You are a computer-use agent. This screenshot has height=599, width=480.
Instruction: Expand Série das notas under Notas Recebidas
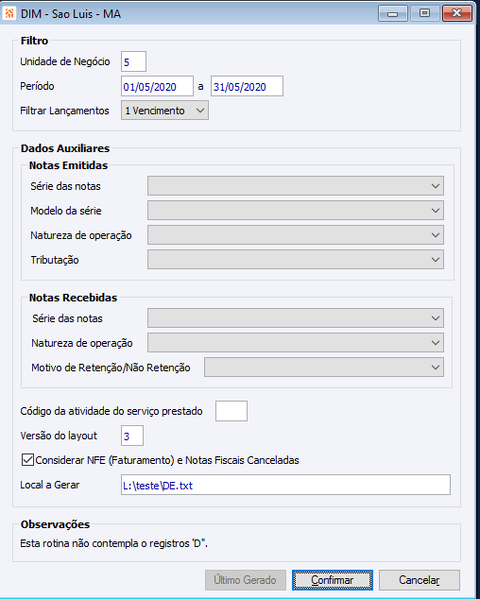(295, 318)
